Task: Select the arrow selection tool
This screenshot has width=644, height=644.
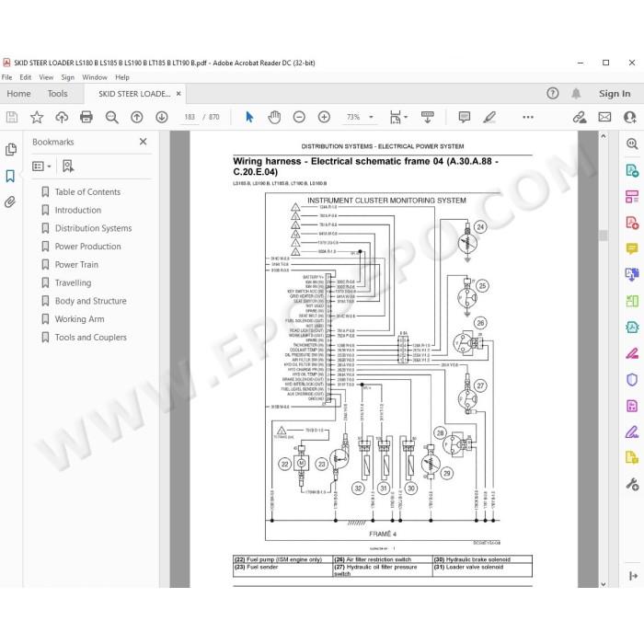Action: [x=249, y=117]
